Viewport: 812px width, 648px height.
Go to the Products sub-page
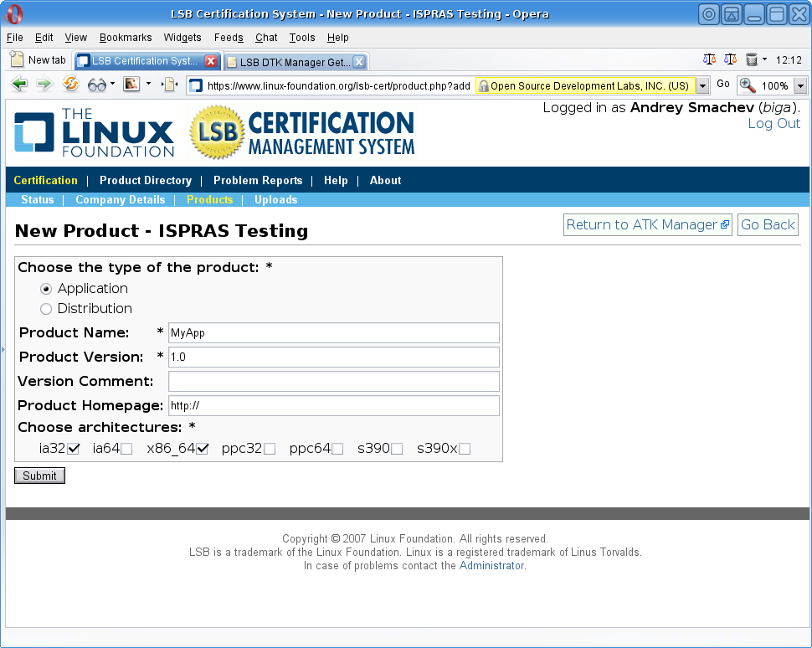(210, 199)
